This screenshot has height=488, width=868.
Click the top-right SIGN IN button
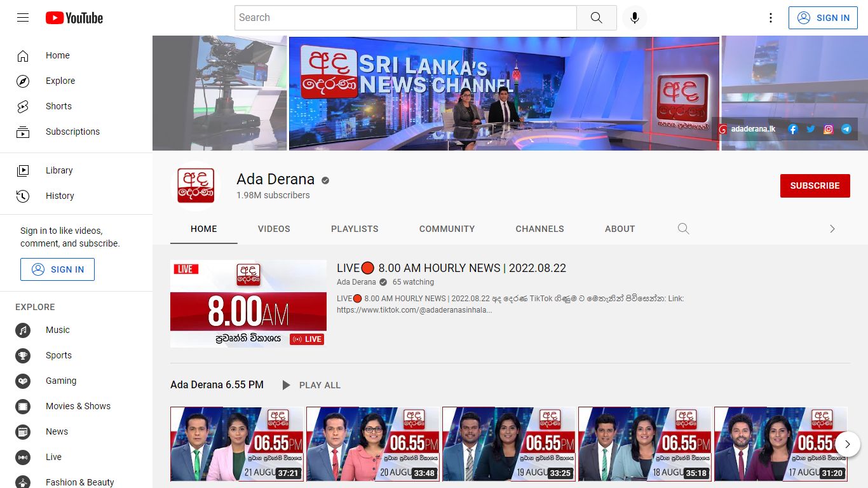(823, 18)
